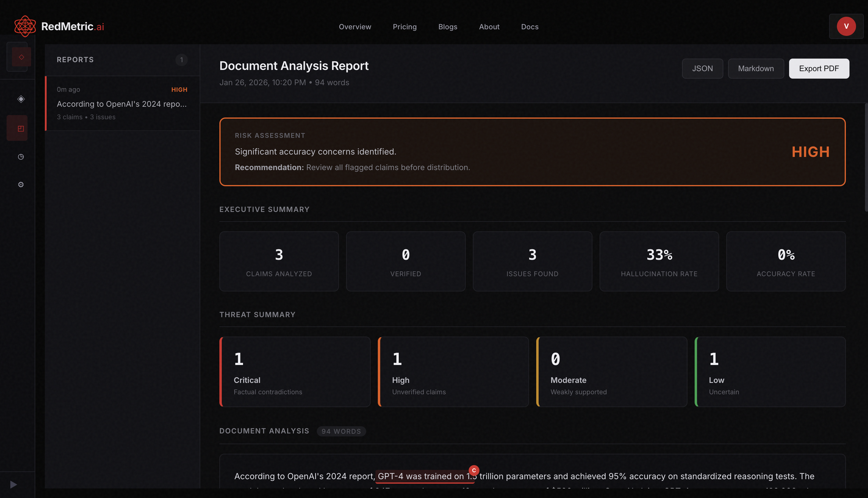
Task: Click the 94 WORDS badge
Action: (341, 431)
